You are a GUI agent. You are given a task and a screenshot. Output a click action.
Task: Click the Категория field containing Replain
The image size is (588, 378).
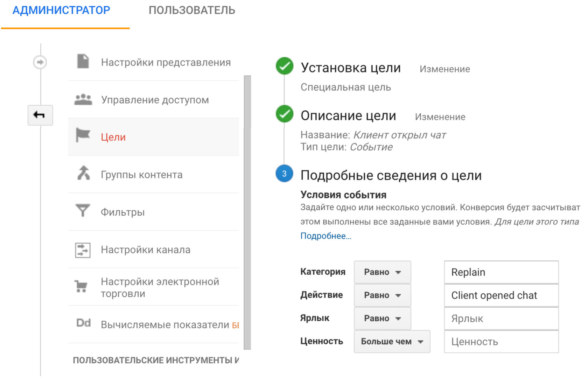(501, 272)
